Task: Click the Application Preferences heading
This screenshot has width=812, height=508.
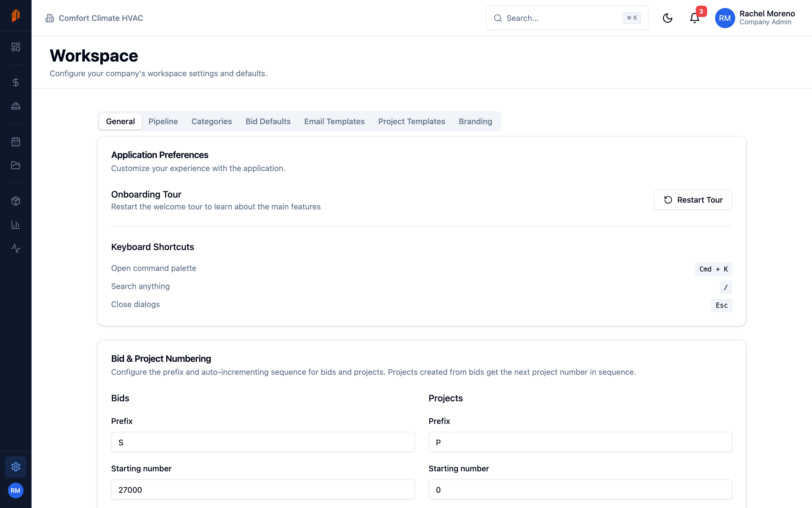Action: click(160, 155)
